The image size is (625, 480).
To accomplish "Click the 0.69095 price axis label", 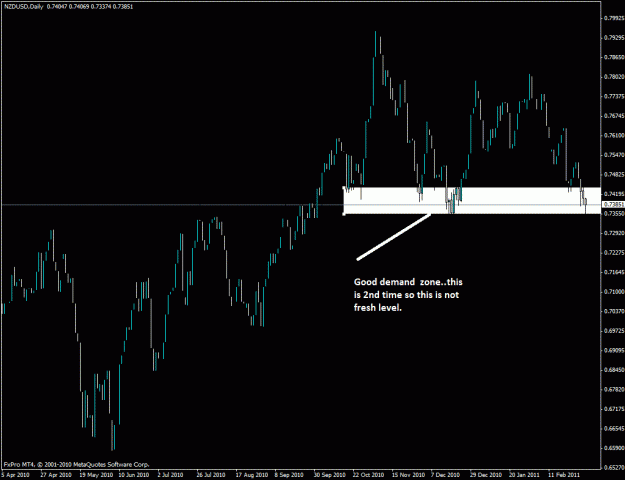I will 615,350.
